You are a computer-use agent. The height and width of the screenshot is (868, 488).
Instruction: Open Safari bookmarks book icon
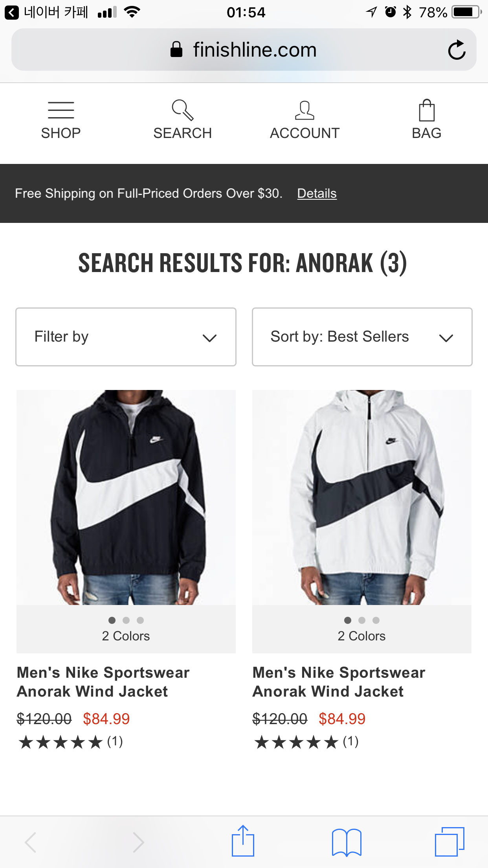[x=346, y=842]
